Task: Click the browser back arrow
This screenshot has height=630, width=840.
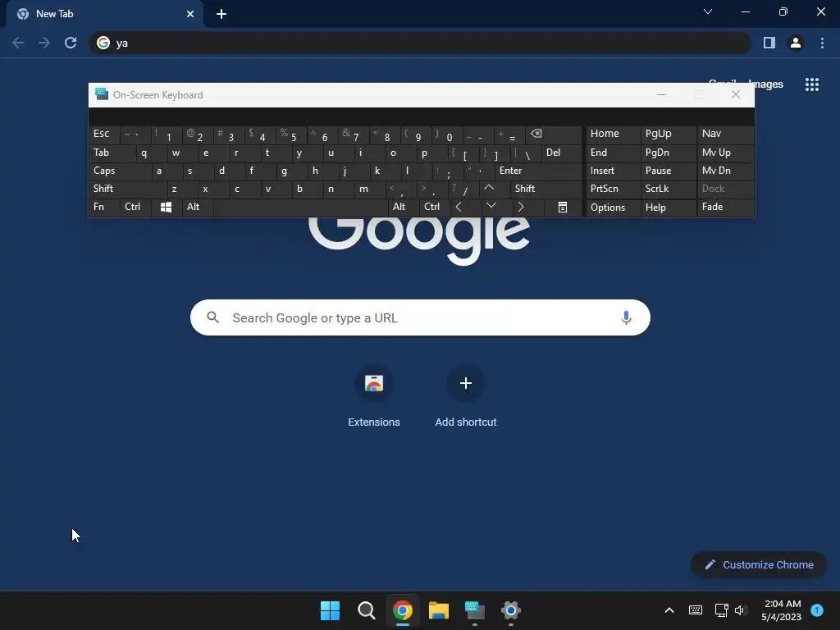Action: [x=18, y=43]
